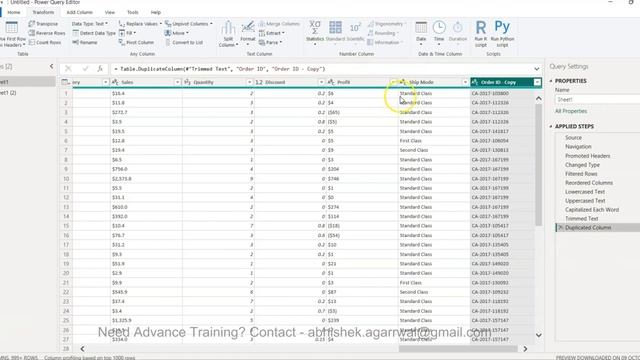
Task: Open the Fill dropdown
Action: coord(127,33)
